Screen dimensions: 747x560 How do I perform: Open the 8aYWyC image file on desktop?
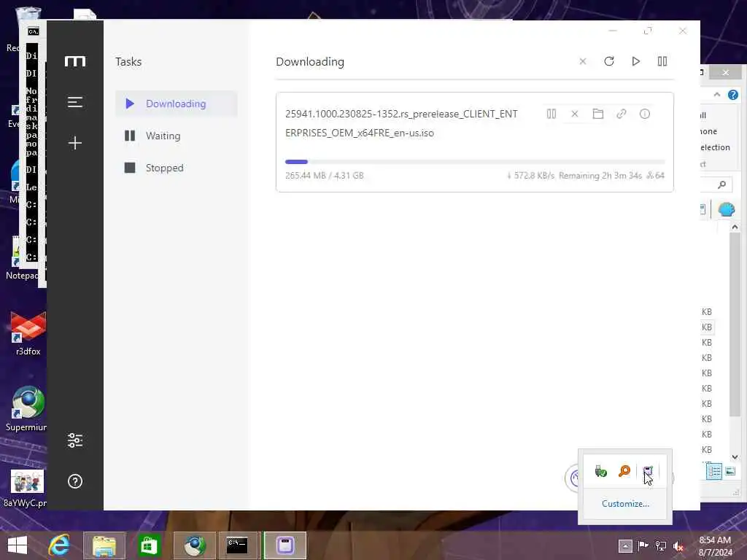pos(26,488)
